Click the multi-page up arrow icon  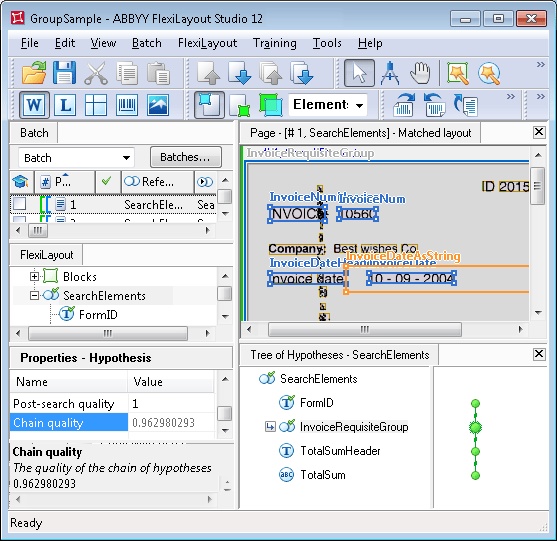(271, 73)
